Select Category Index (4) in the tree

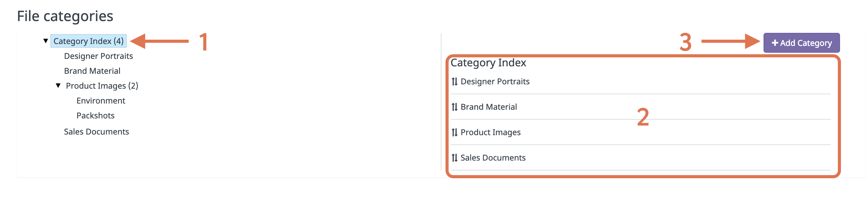click(x=89, y=41)
